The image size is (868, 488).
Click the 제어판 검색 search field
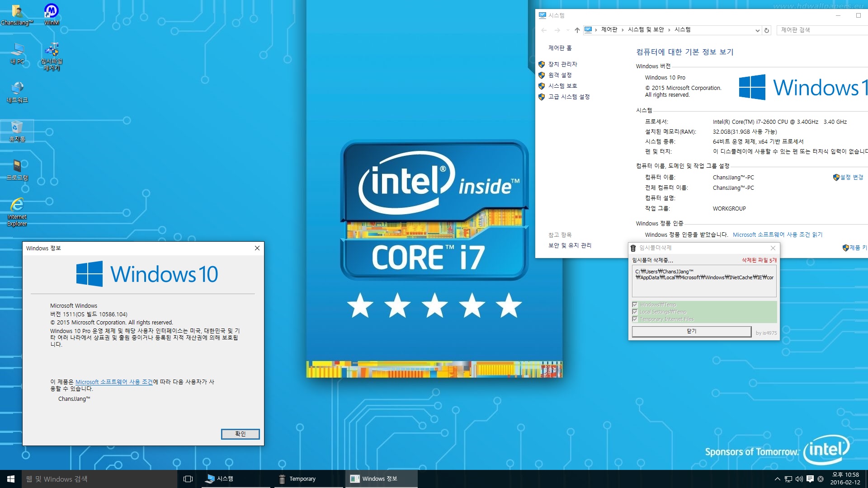pyautogui.click(x=823, y=30)
